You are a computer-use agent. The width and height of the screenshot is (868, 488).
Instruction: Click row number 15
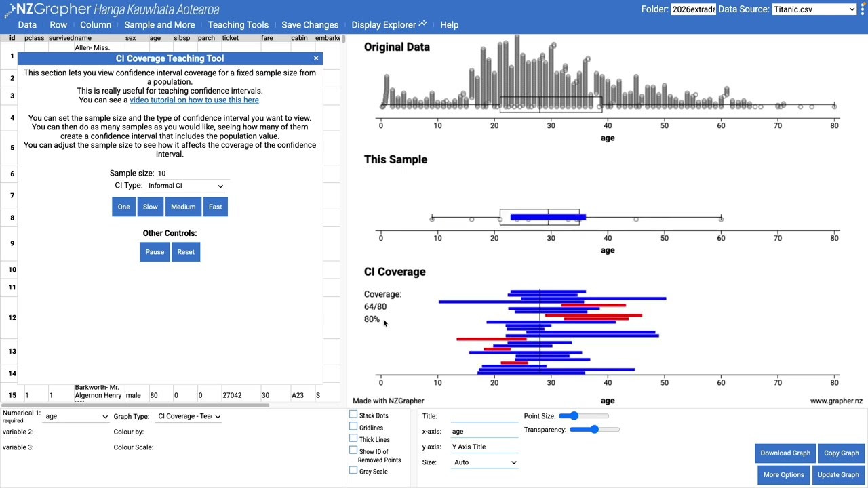click(12, 395)
